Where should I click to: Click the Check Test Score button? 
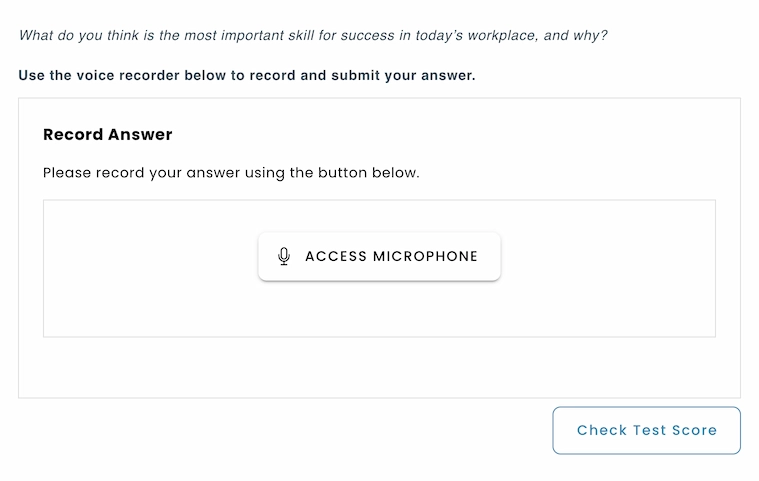point(646,431)
